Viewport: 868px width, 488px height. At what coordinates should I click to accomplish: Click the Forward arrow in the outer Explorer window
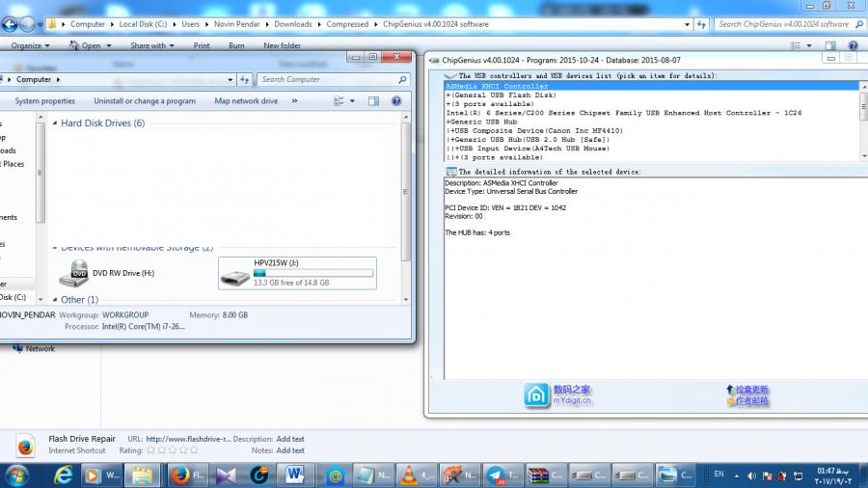(x=27, y=24)
